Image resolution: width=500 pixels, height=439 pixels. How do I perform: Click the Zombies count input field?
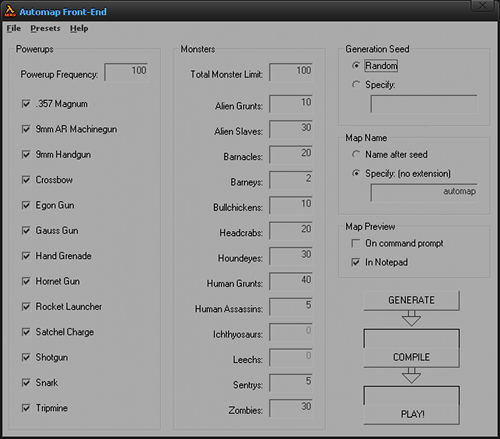291,408
